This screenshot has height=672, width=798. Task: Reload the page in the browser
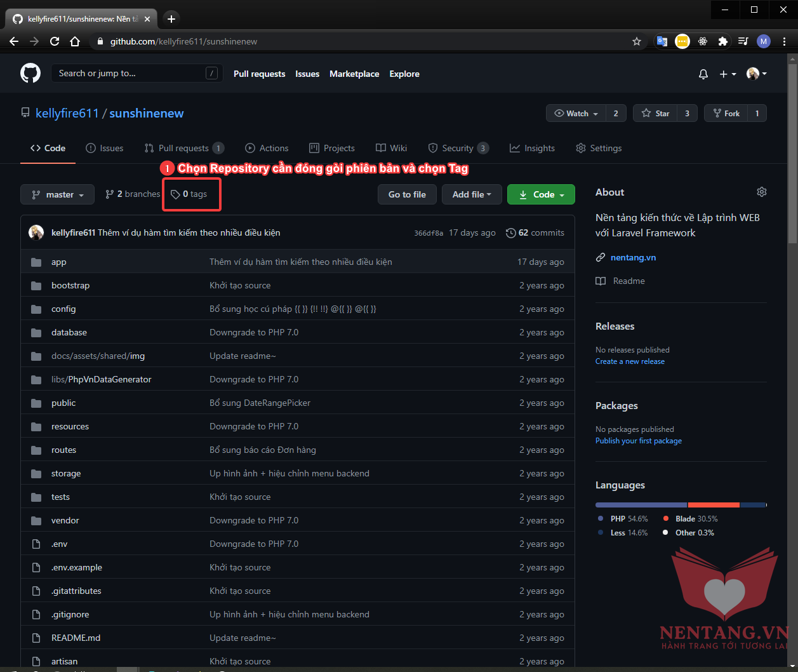pos(55,41)
